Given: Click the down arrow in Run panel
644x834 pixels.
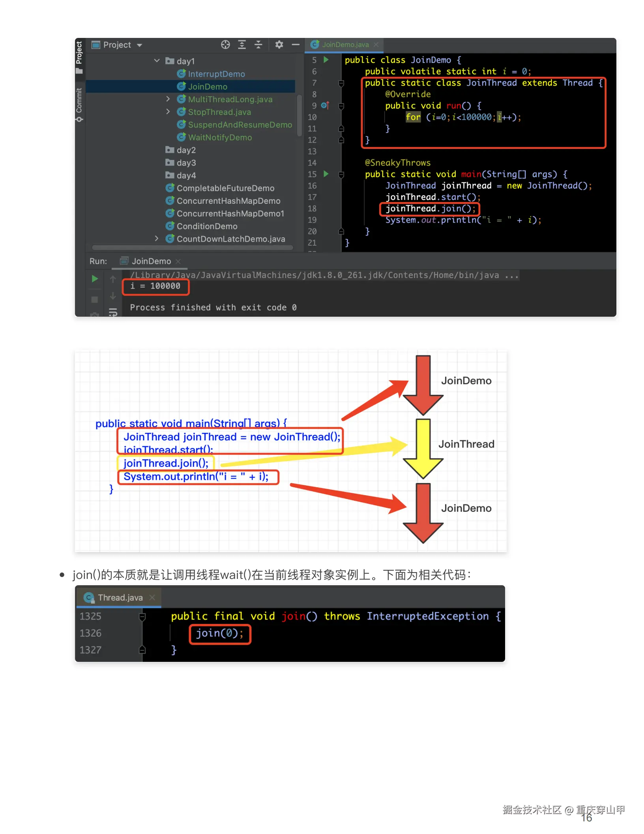Looking at the screenshot, I should tap(113, 295).
